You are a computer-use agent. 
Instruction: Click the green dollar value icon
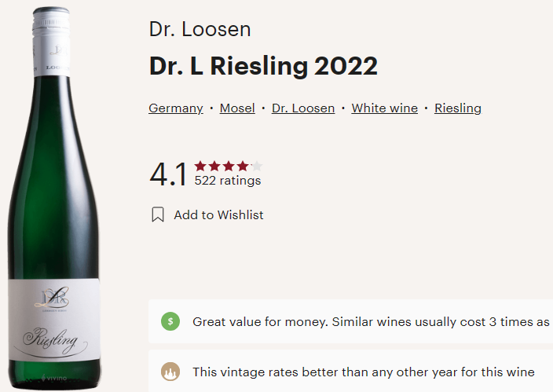tap(170, 321)
